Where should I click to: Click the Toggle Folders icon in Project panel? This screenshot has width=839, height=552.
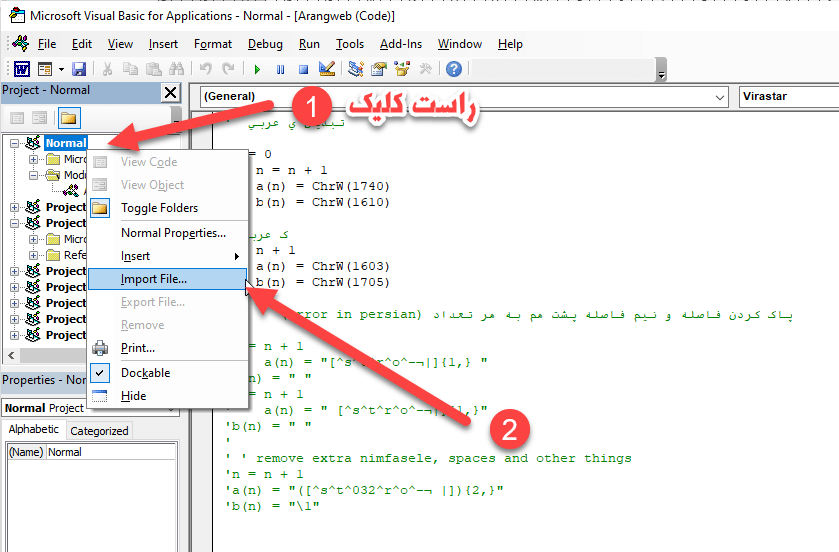pos(68,118)
